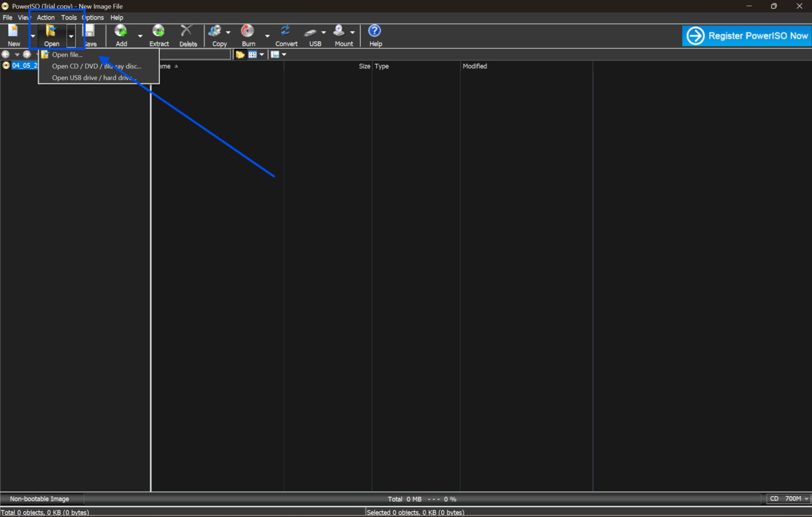The image size is (812, 517).
Task: Open the File menu
Action: pyautogui.click(x=7, y=18)
